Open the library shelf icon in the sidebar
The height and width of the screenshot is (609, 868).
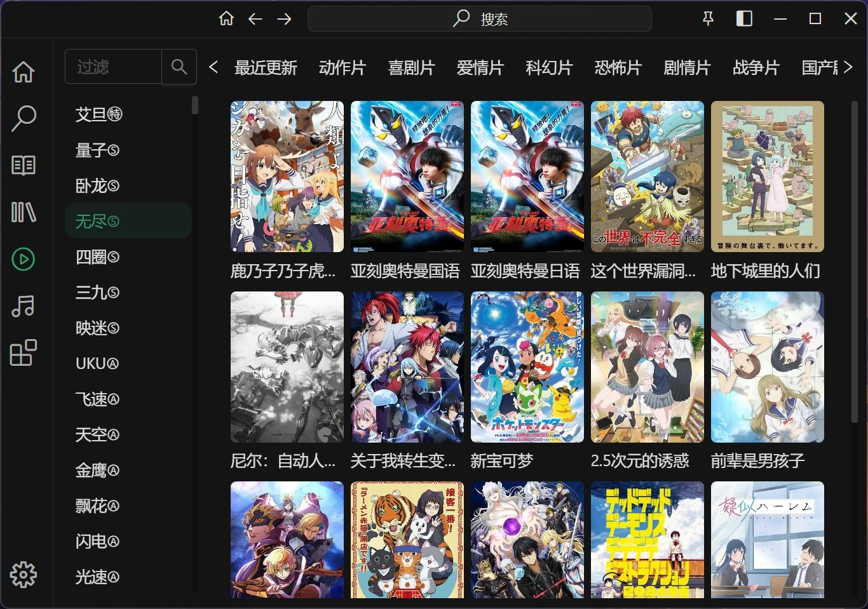[24, 212]
